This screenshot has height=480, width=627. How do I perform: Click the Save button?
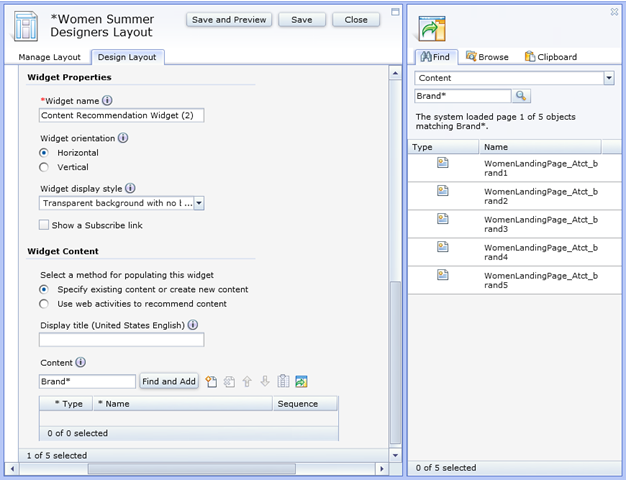(x=302, y=20)
